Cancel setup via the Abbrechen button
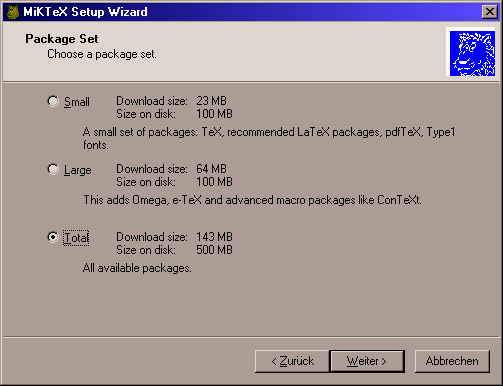 [452, 361]
